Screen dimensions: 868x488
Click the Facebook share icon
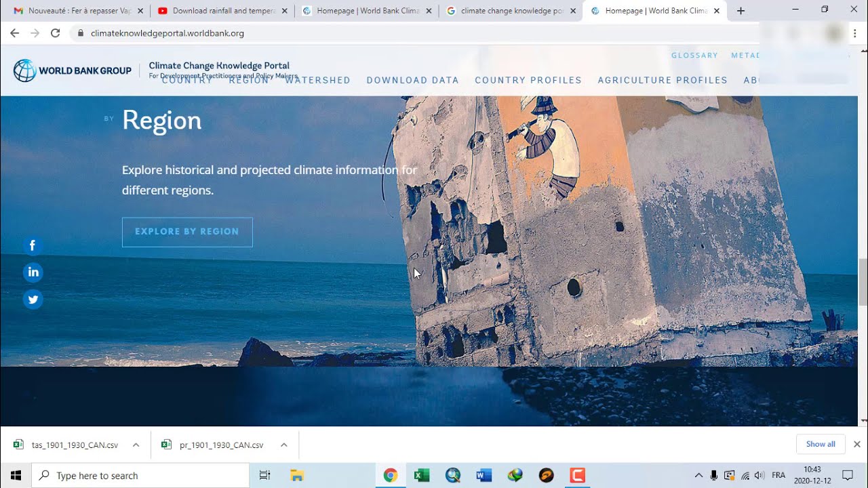tap(33, 245)
